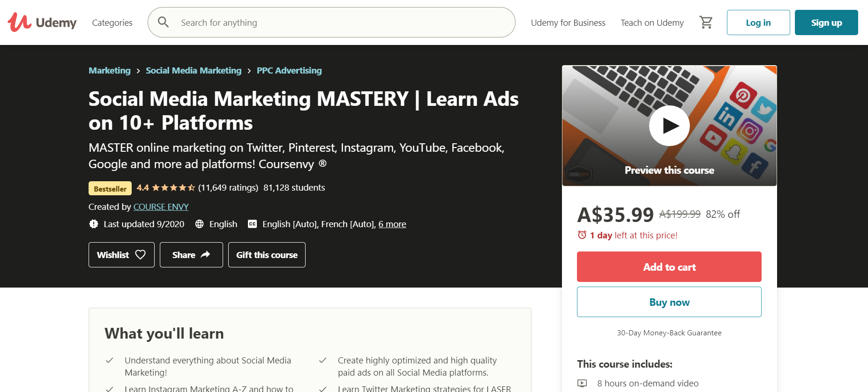
Task: Click the Udemy logo
Action: (42, 22)
